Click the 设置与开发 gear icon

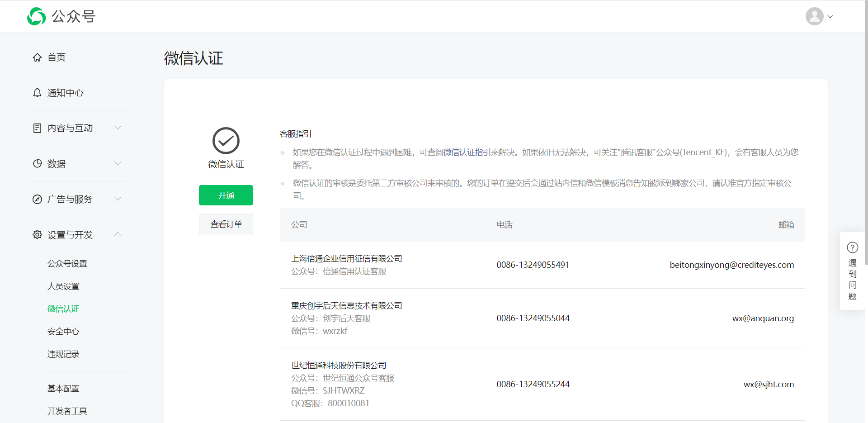coord(37,234)
